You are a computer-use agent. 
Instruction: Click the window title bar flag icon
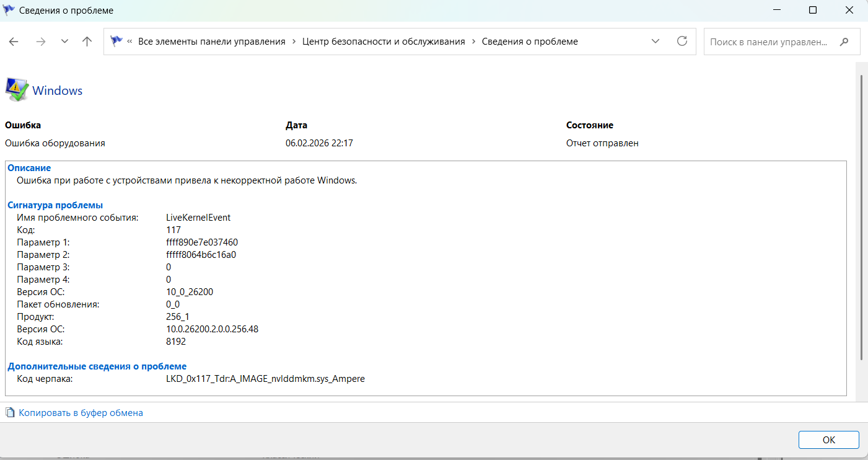pyautogui.click(x=9, y=11)
